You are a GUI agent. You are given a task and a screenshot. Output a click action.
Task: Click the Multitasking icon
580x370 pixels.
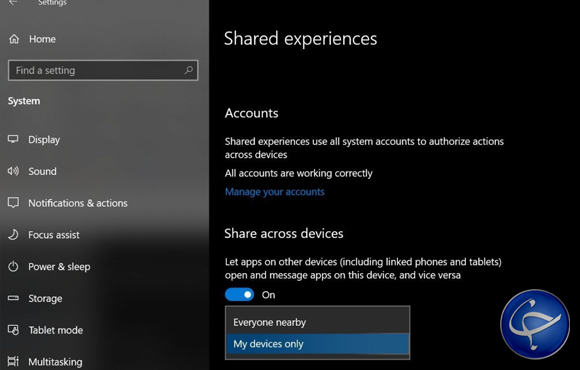[x=13, y=361]
